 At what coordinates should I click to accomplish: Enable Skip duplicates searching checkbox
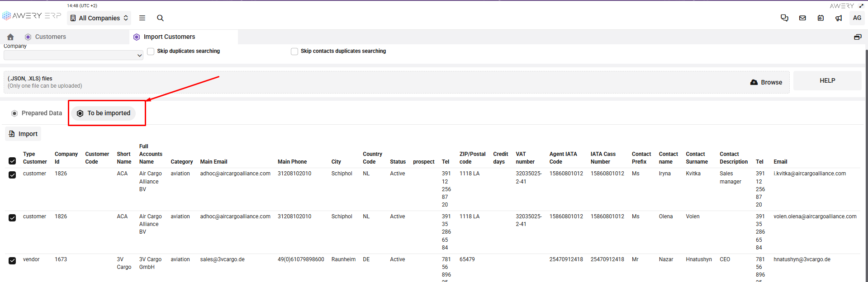tap(151, 52)
